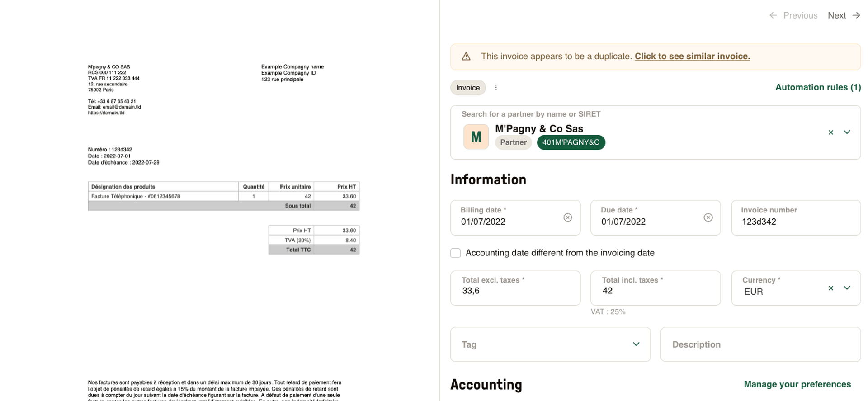The width and height of the screenshot is (868, 401).
Task: Clear the Due date field
Action: (x=708, y=217)
